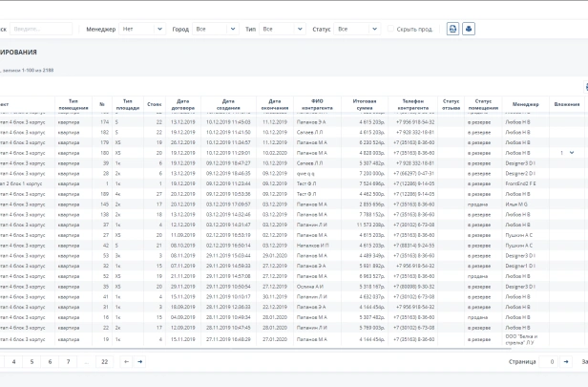
Task: Open the Статус filter dropdown
Action: (x=356, y=29)
